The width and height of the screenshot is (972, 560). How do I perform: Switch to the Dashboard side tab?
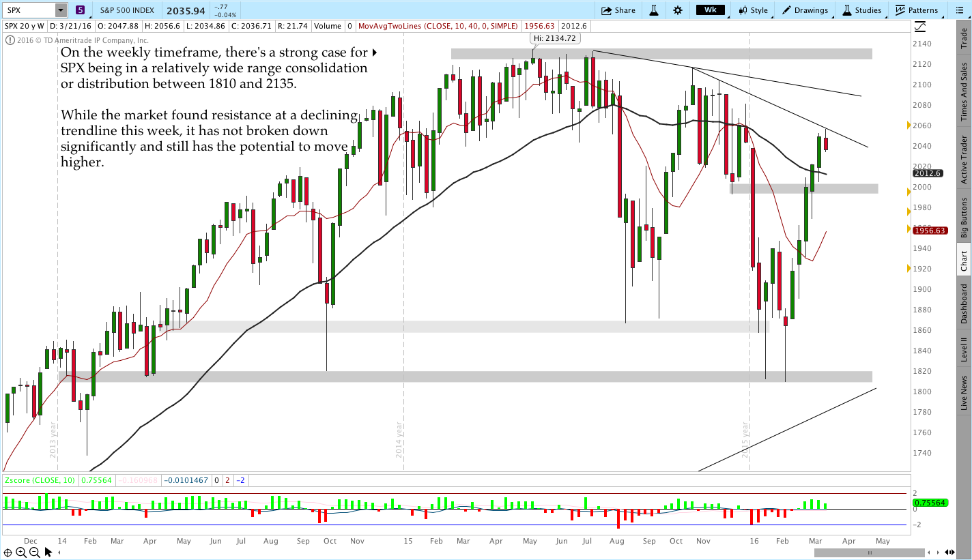click(964, 304)
